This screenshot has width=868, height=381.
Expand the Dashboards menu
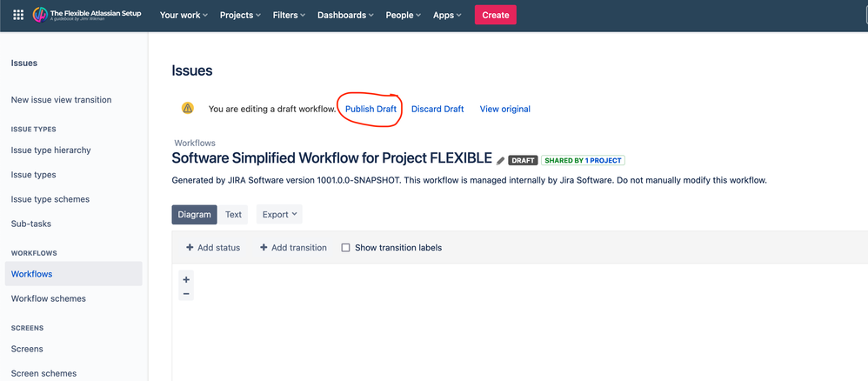click(345, 15)
